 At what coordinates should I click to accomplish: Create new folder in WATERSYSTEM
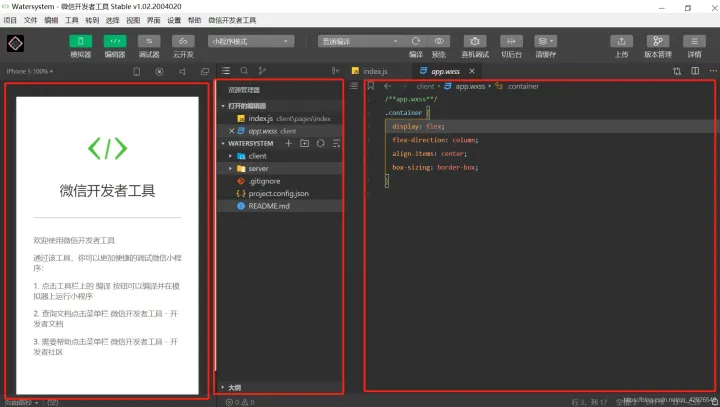[304, 143]
